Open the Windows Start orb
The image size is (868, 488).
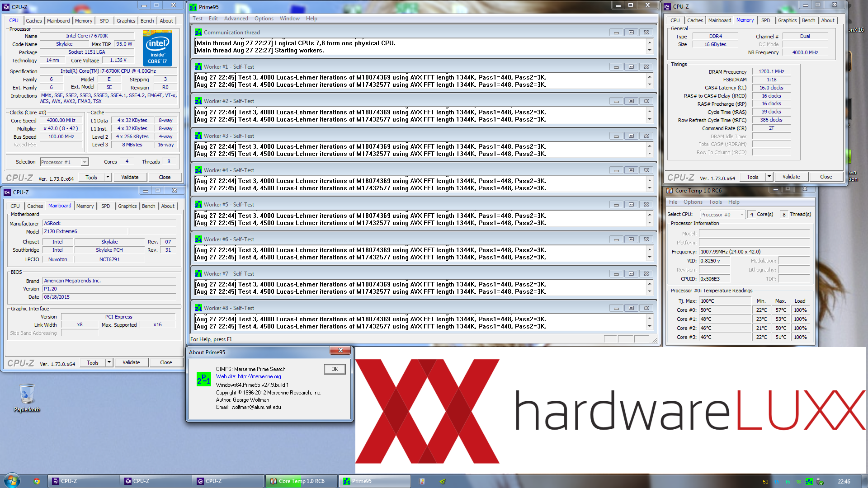point(12,481)
